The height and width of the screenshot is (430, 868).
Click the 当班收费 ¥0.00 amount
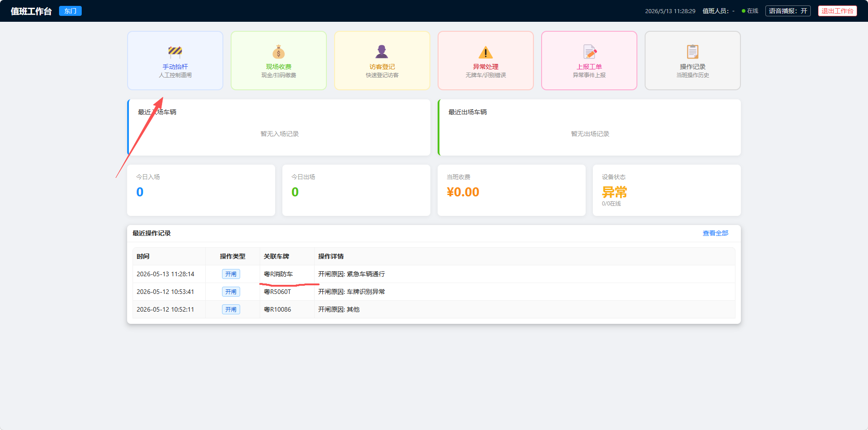coord(463,192)
